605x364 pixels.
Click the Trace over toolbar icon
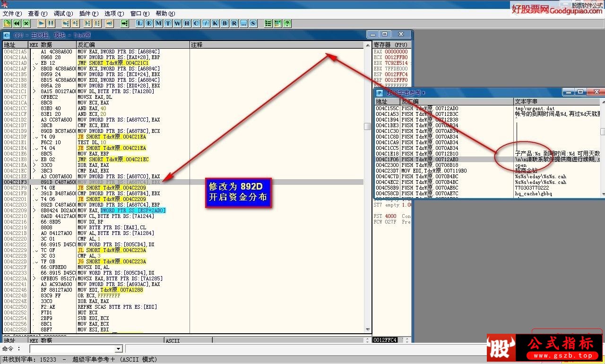point(97,23)
